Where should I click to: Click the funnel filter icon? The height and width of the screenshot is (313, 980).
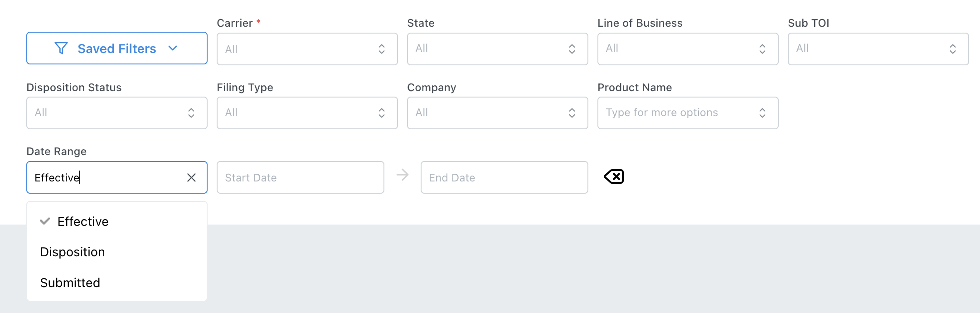(x=61, y=48)
